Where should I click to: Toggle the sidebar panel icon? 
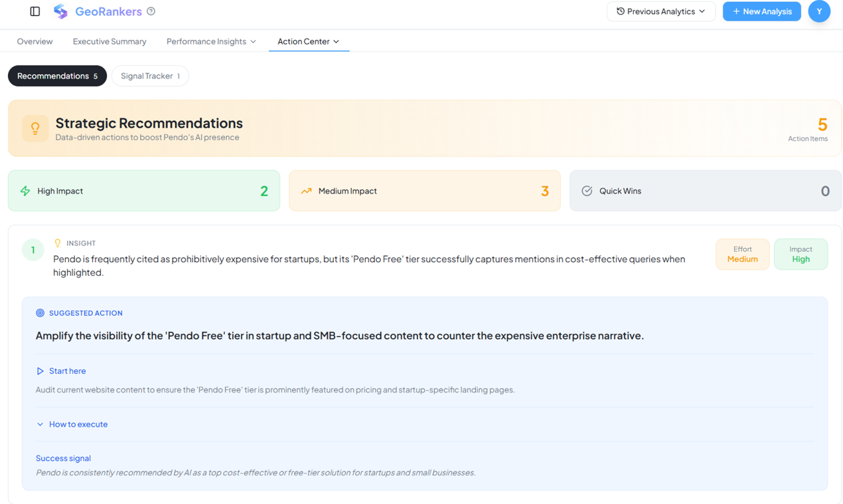[35, 11]
